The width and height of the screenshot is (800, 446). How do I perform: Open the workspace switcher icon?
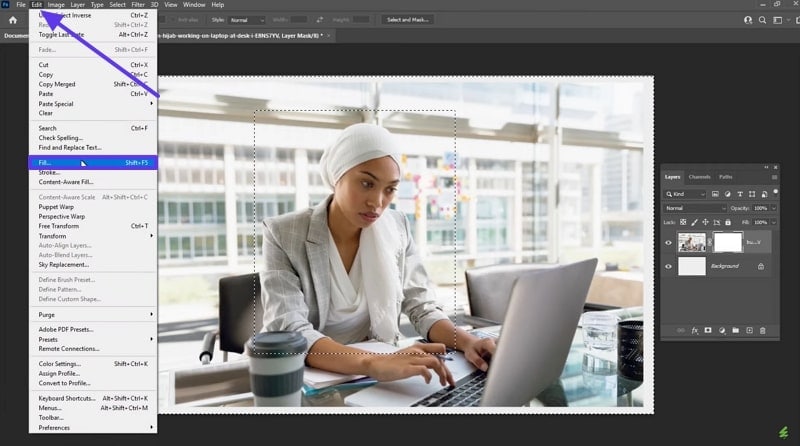[x=778, y=20]
